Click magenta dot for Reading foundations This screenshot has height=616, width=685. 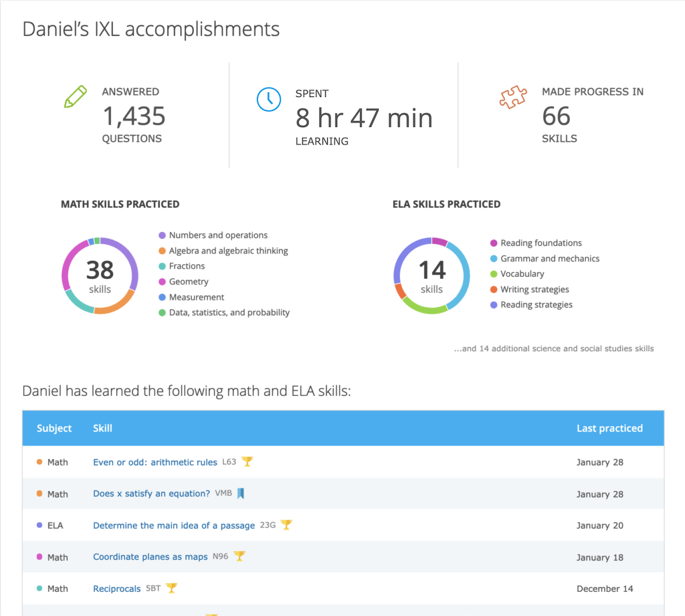[x=494, y=243]
